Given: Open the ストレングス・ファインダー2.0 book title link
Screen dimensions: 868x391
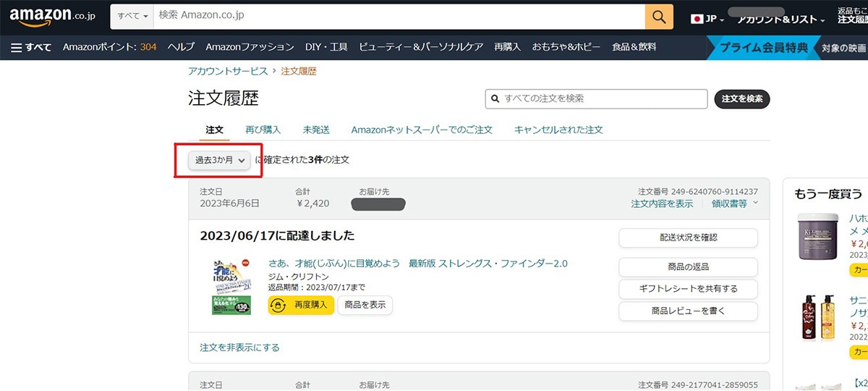Looking at the screenshot, I should [418, 263].
